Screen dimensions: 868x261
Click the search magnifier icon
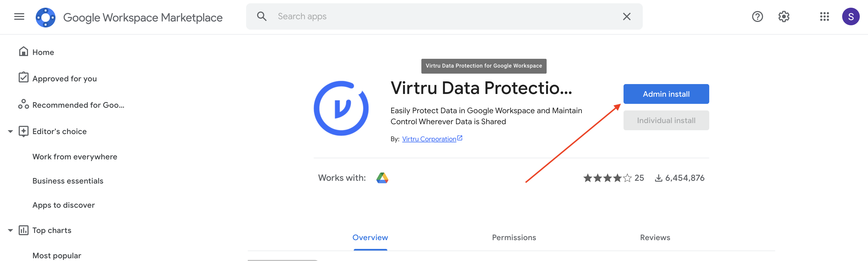pyautogui.click(x=262, y=16)
